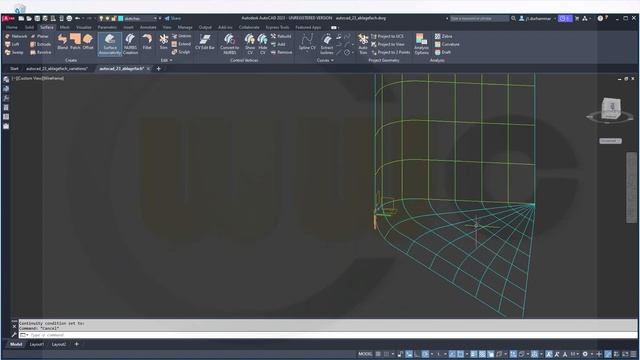Toggle MODEL space status button
This screenshot has height=360, width=640.
coord(365,354)
